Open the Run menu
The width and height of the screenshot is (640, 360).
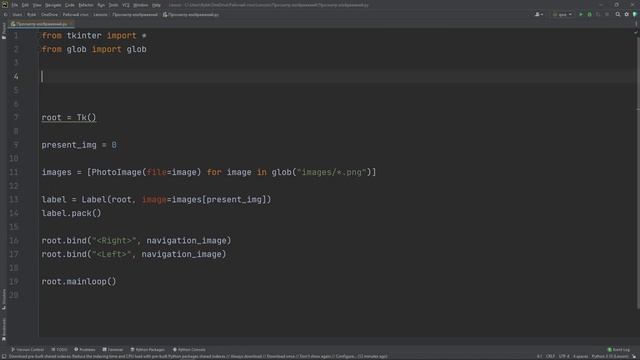click(101, 5)
